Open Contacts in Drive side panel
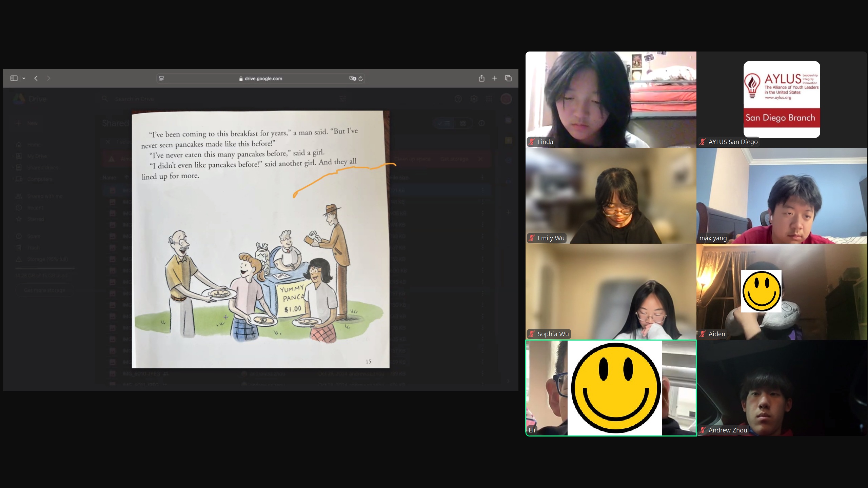868x488 pixels. [x=508, y=182]
